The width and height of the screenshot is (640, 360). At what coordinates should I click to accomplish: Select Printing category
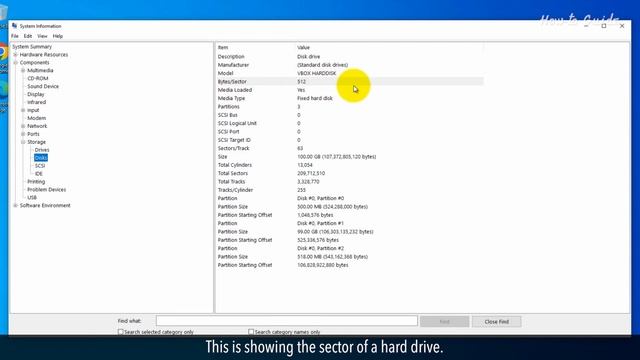(36, 182)
